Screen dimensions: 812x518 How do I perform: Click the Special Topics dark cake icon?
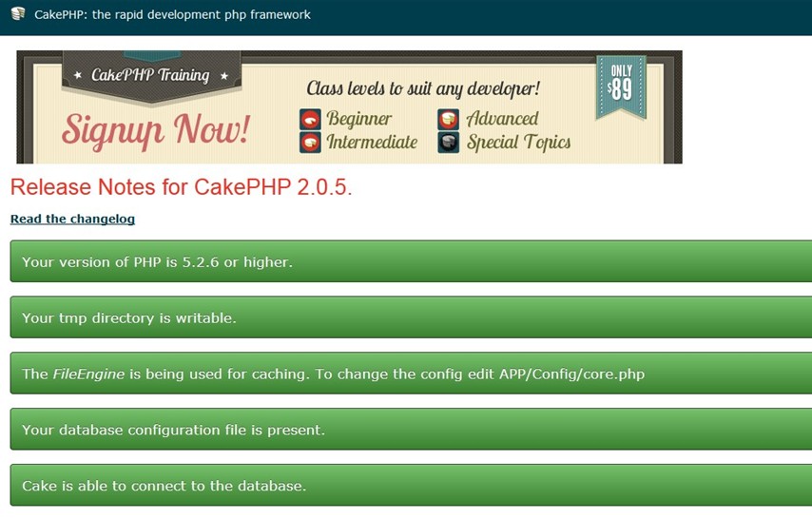click(448, 143)
